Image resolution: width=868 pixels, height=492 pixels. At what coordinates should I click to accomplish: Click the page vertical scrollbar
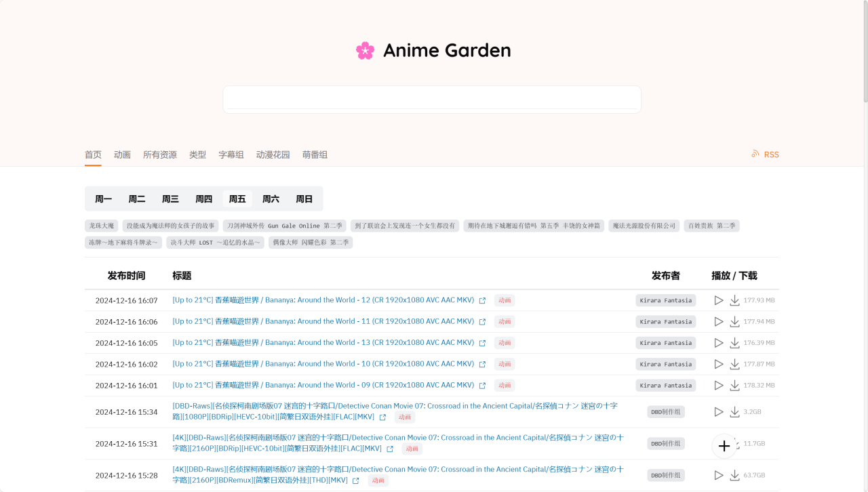tap(865, 51)
